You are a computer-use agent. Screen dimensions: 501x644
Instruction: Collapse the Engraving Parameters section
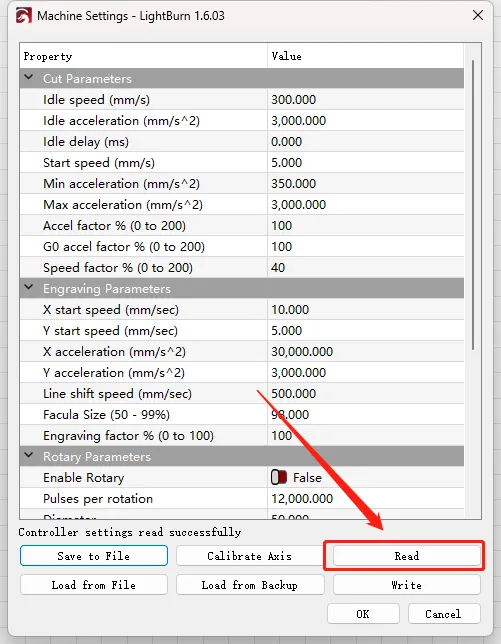tap(29, 288)
